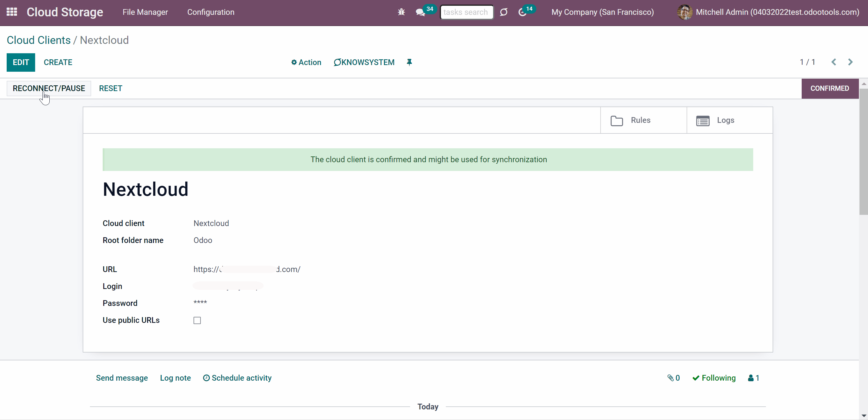Image resolution: width=868 pixels, height=420 pixels.
Task: Open File Manager menu
Action: (145, 12)
